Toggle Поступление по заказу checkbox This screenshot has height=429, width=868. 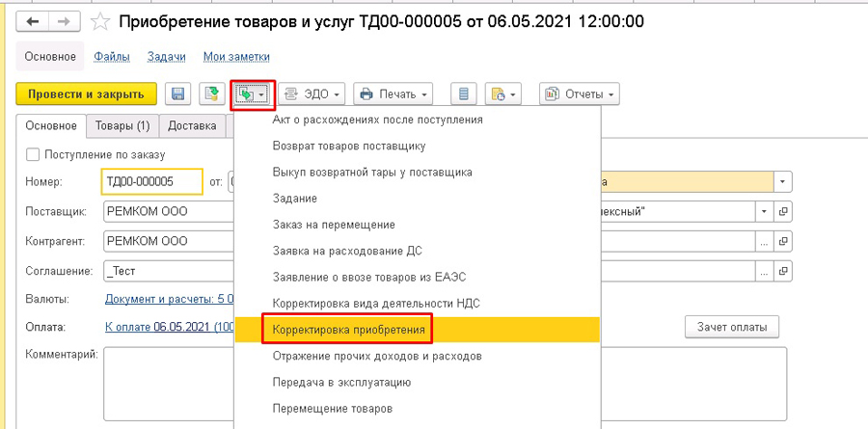tap(33, 155)
